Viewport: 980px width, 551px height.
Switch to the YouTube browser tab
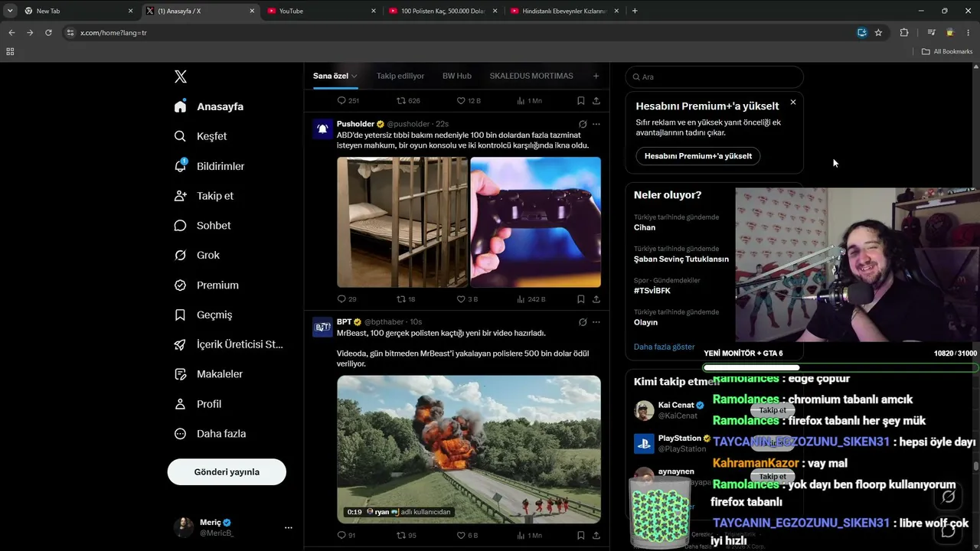[x=322, y=11]
